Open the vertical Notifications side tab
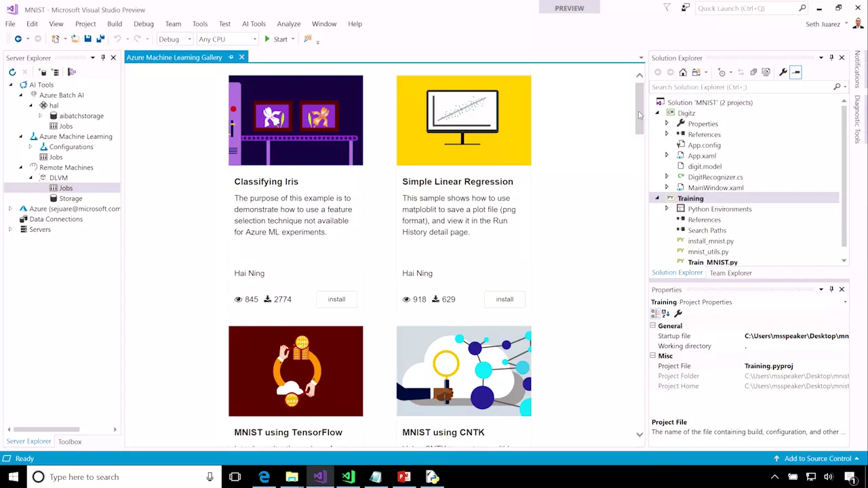Image resolution: width=868 pixels, height=488 pixels. pos(857,69)
